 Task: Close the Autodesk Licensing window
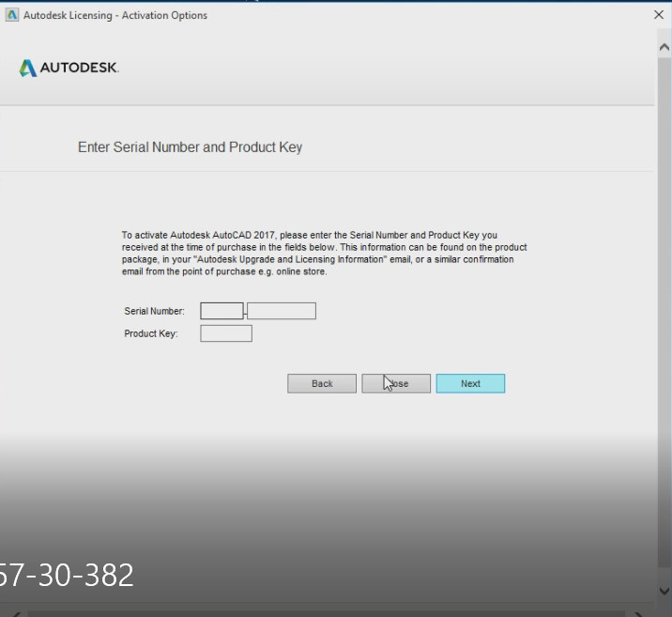click(659, 15)
